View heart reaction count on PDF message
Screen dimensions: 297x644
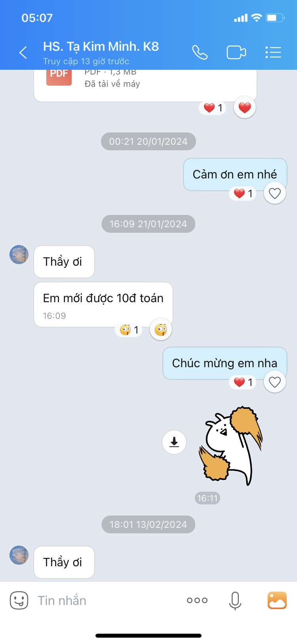pyautogui.click(x=213, y=108)
